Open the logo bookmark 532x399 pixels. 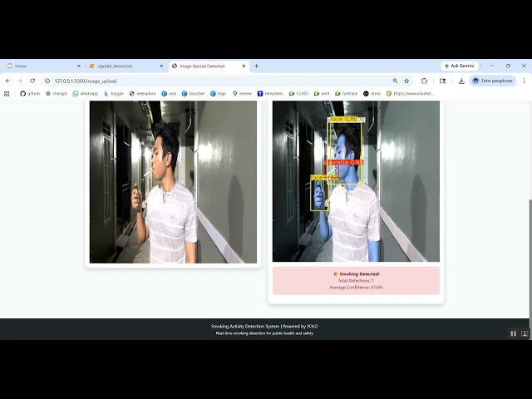[x=218, y=94]
